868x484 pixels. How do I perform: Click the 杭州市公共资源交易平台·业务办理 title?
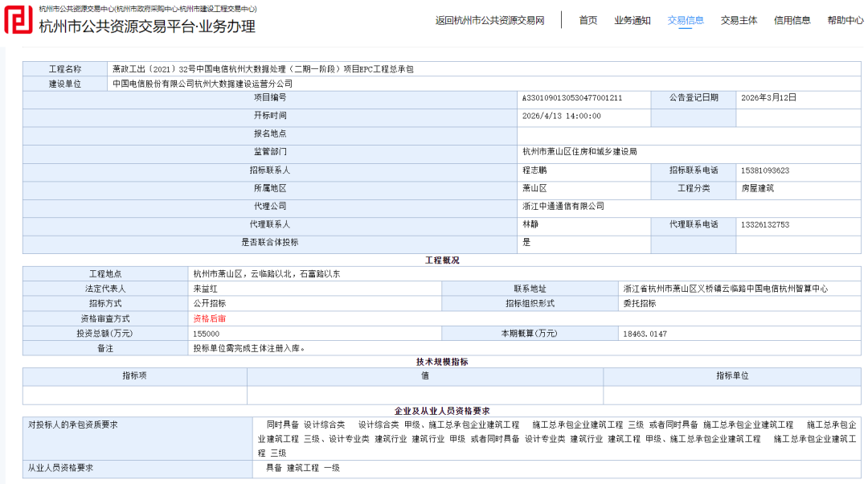(x=147, y=26)
